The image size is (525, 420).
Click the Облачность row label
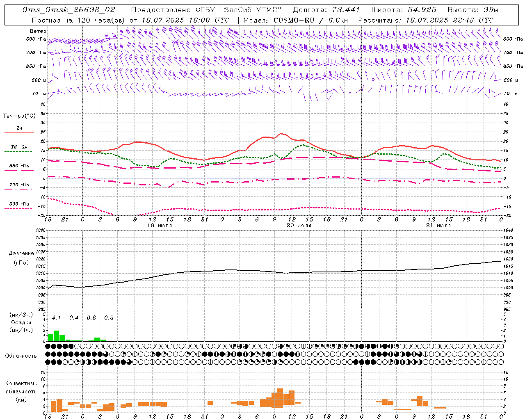click(21, 356)
